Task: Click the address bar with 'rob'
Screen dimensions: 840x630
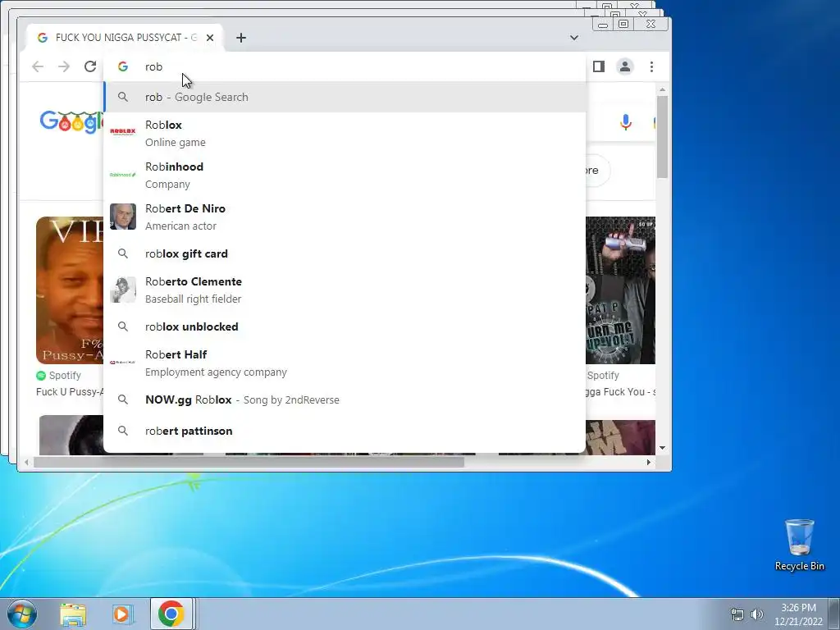Action: (344, 66)
